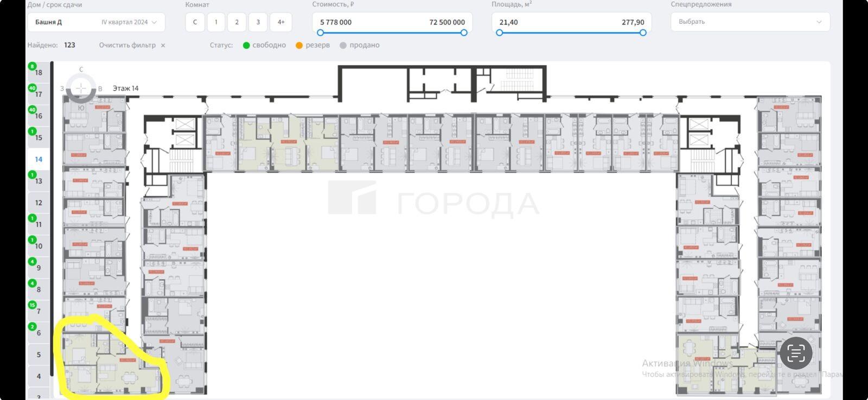Click the maximum area slider handle
Viewport: 868px width, 400px height.
coord(643,33)
